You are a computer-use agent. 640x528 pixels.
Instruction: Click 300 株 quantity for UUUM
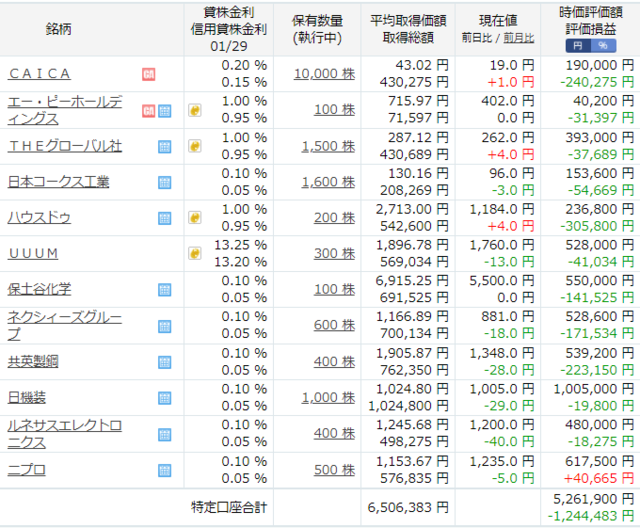coord(334,253)
